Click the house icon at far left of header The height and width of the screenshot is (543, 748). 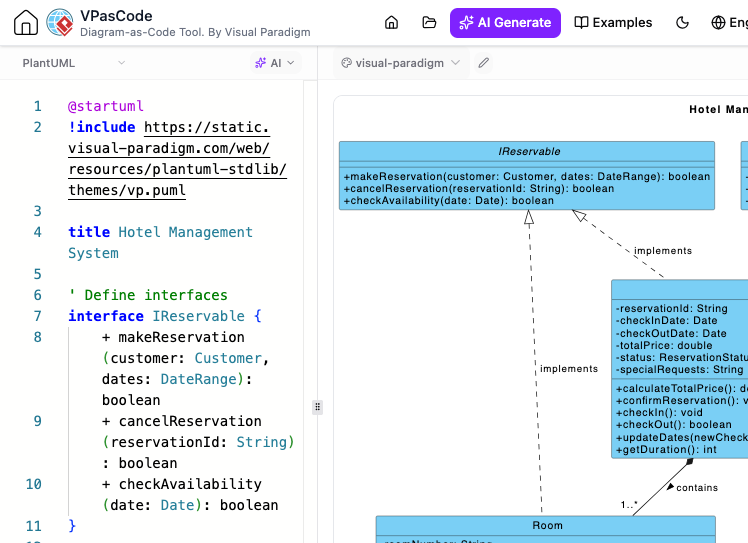coord(26,22)
